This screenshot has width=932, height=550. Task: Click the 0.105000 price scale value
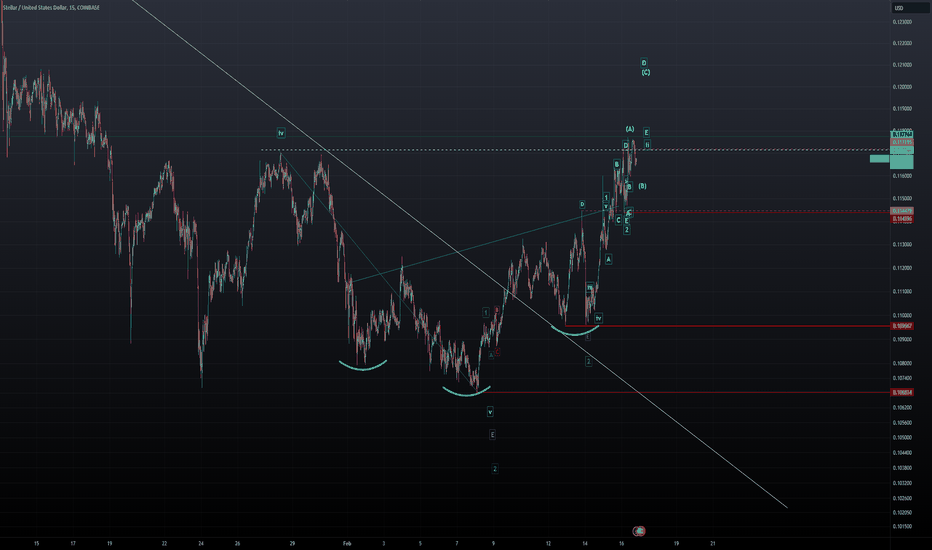click(x=902, y=437)
